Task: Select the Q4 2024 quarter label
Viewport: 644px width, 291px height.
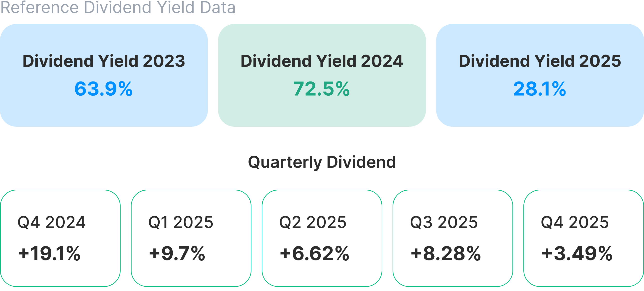Action: tap(52, 222)
